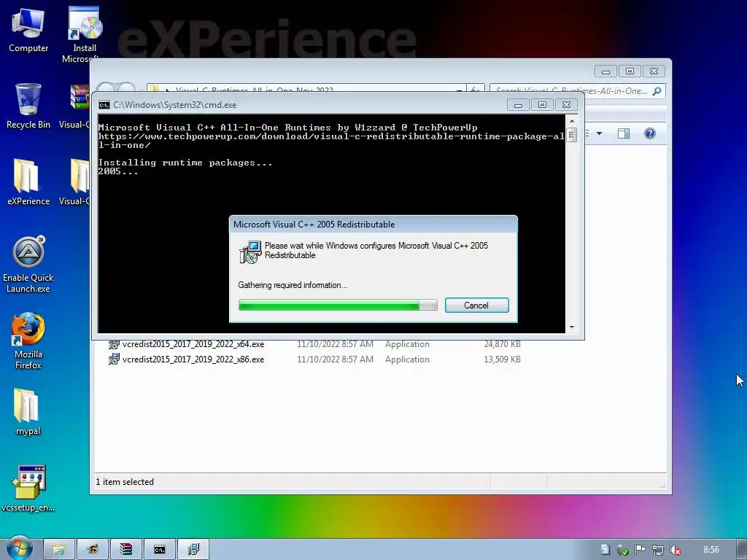Open Windows Explorer from taskbar

[x=59, y=550]
